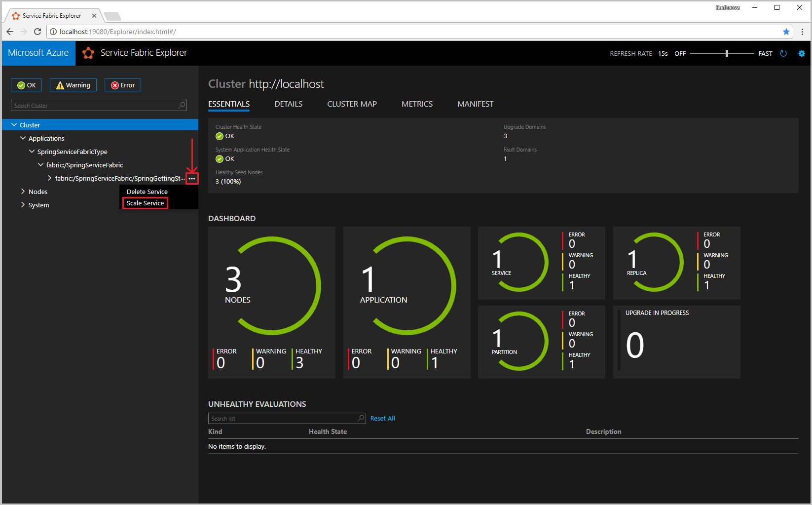This screenshot has width=812, height=505.
Task: Click the Search list magnifier icon
Action: point(361,418)
